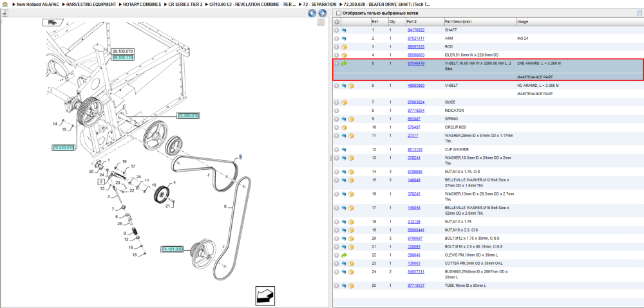
Task: Toggle the selection circle for CUP WASHER row
Action: pos(336,150)
